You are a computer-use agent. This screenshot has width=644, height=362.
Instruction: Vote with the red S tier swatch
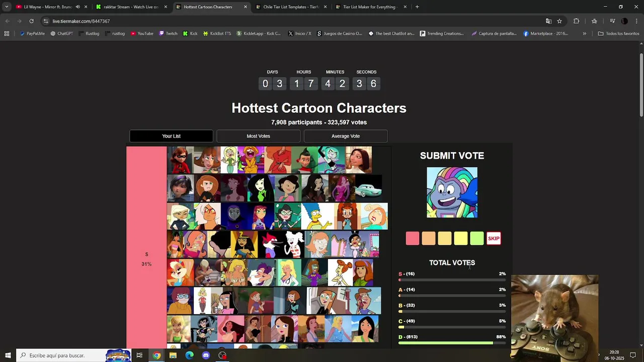coord(412,238)
